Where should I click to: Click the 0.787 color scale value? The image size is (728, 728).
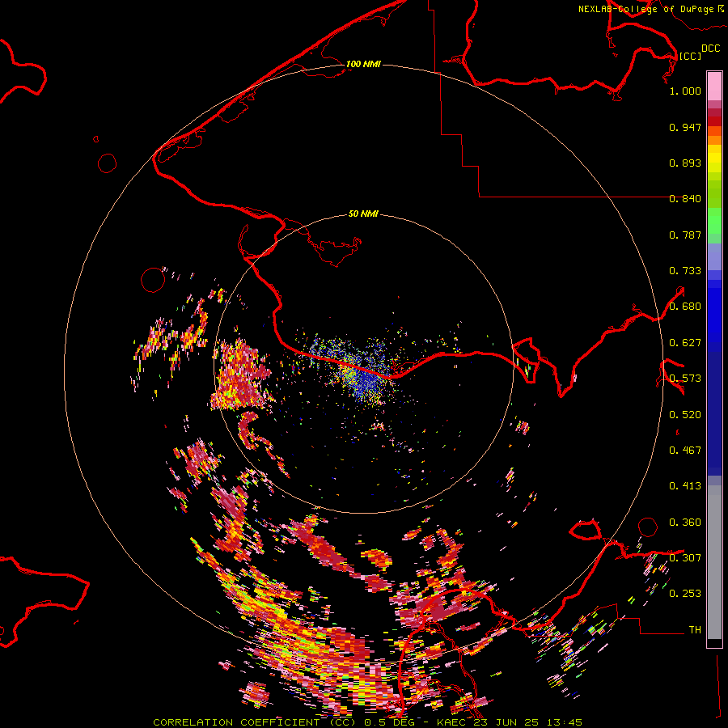pyautogui.click(x=685, y=235)
